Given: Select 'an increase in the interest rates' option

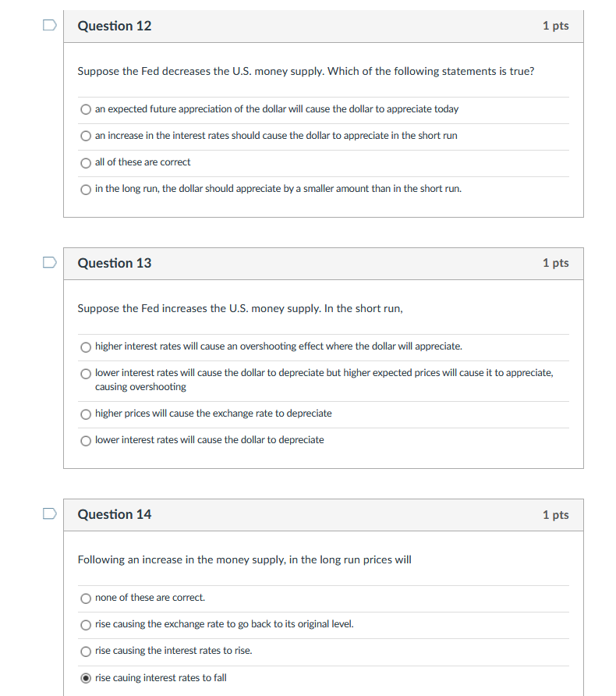Looking at the screenshot, I should coord(86,137).
